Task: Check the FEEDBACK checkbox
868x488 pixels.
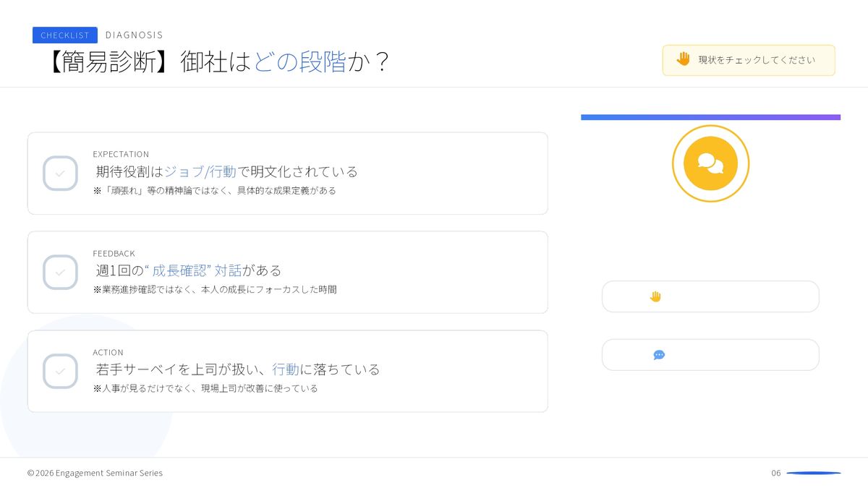Action: pos(60,273)
